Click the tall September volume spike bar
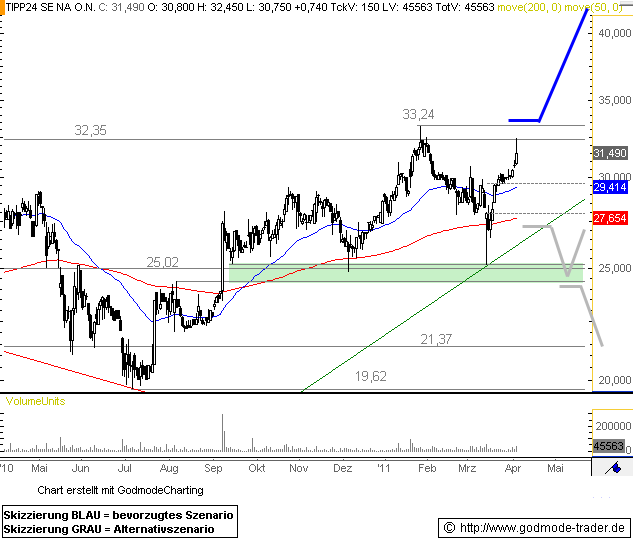This screenshot has width=633, height=539. pyautogui.click(x=222, y=432)
